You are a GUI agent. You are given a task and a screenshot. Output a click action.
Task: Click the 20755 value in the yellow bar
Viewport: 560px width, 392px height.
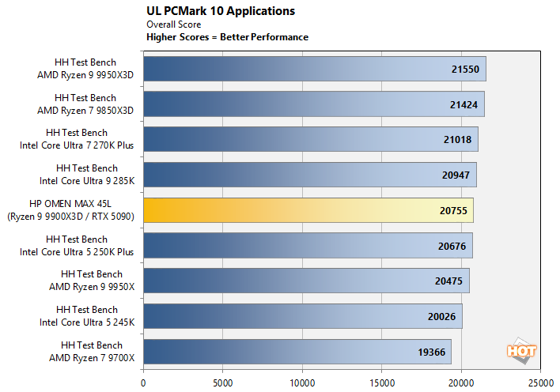point(453,211)
